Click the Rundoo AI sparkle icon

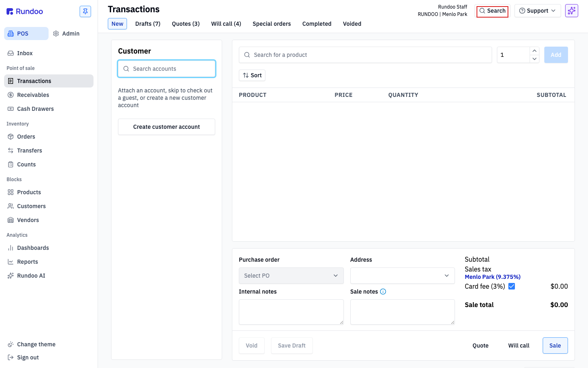[x=11, y=276]
